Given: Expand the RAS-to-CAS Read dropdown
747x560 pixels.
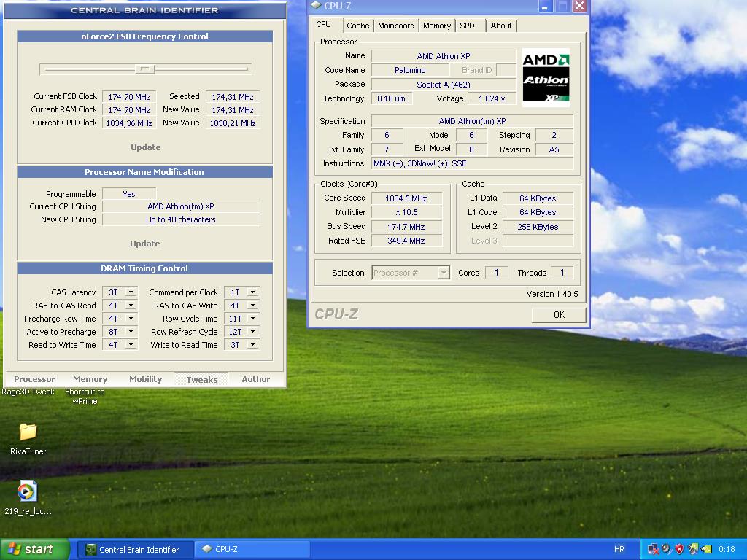Looking at the screenshot, I should point(131,306).
